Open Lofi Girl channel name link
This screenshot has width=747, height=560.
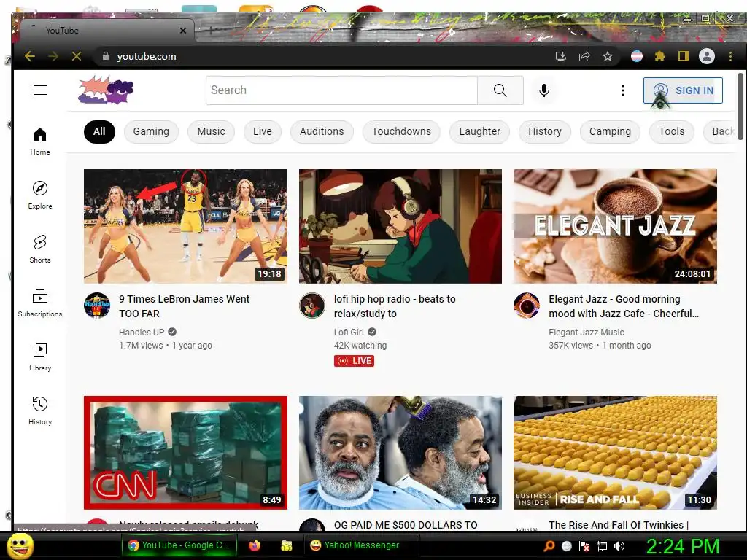pos(349,332)
